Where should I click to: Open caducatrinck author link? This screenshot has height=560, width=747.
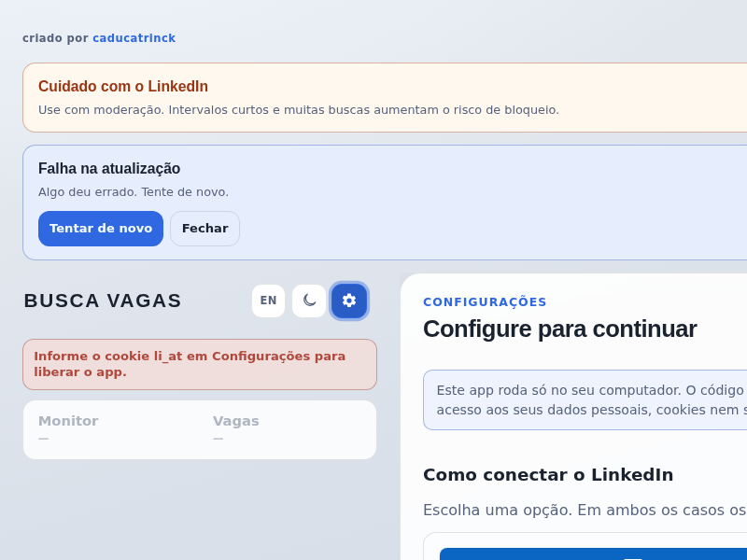pos(134,38)
